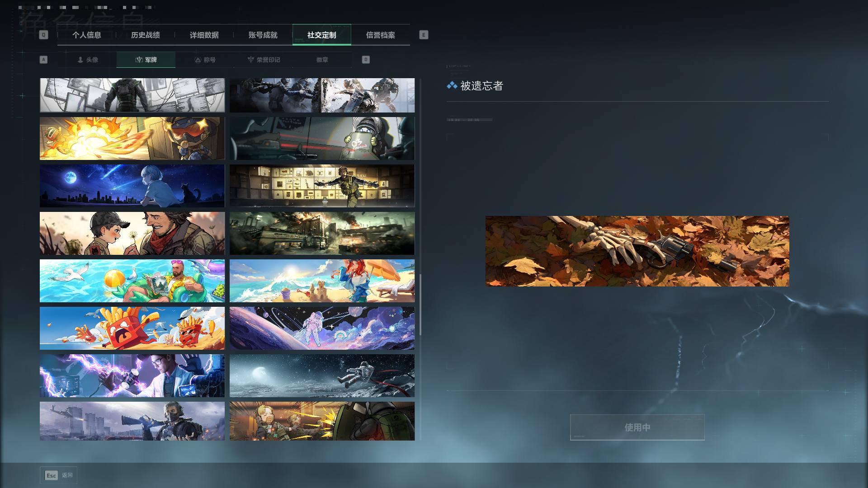Switch to the 徽章 sub-tab

pos(322,60)
